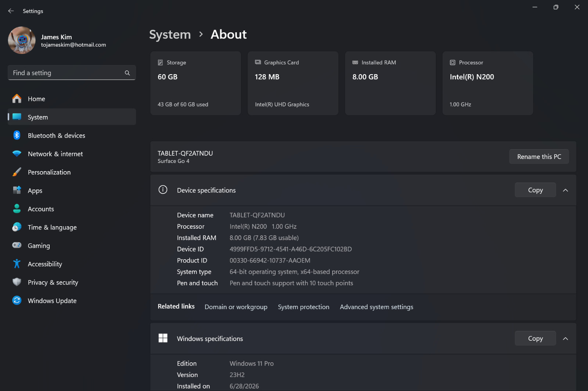This screenshot has height=391, width=588.
Task: Click the Device specifications info icon
Action: pos(163,190)
